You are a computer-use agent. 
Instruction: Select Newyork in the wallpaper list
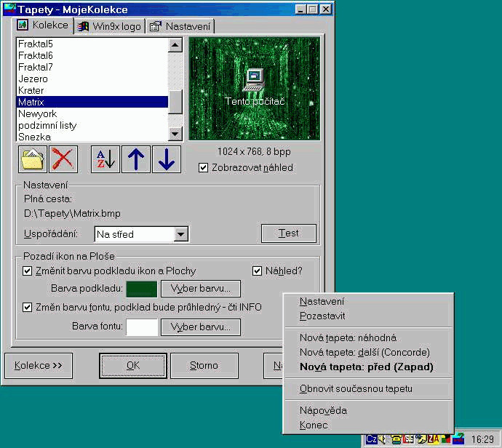[92, 113]
